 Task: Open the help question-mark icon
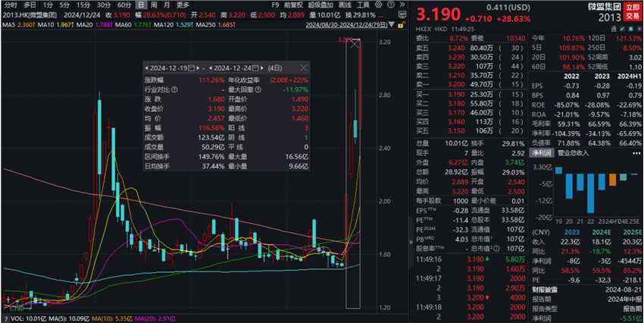click(x=391, y=5)
